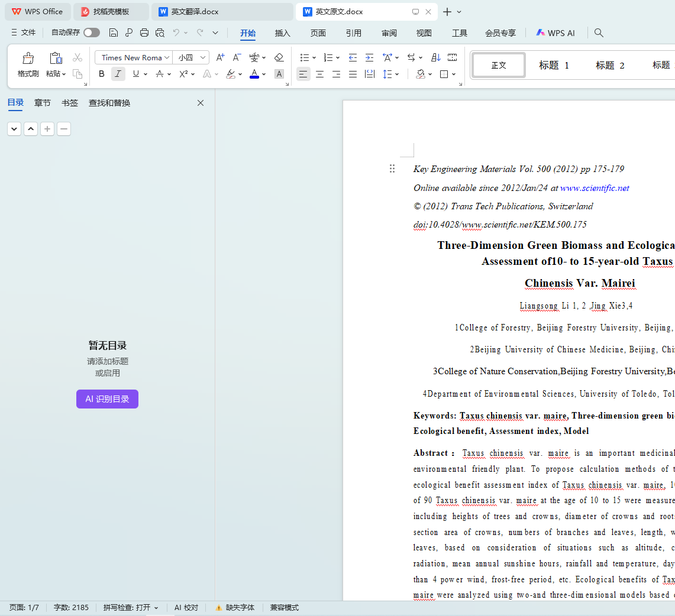
Task: Click the Bold formatting button
Action: coord(102,74)
